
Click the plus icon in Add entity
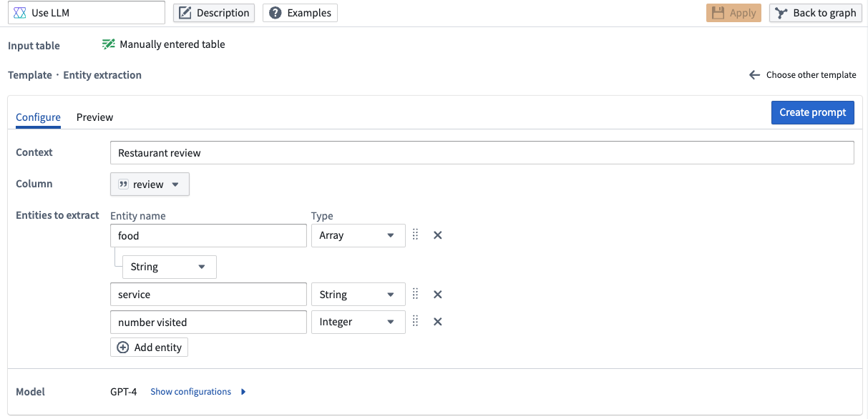point(122,347)
